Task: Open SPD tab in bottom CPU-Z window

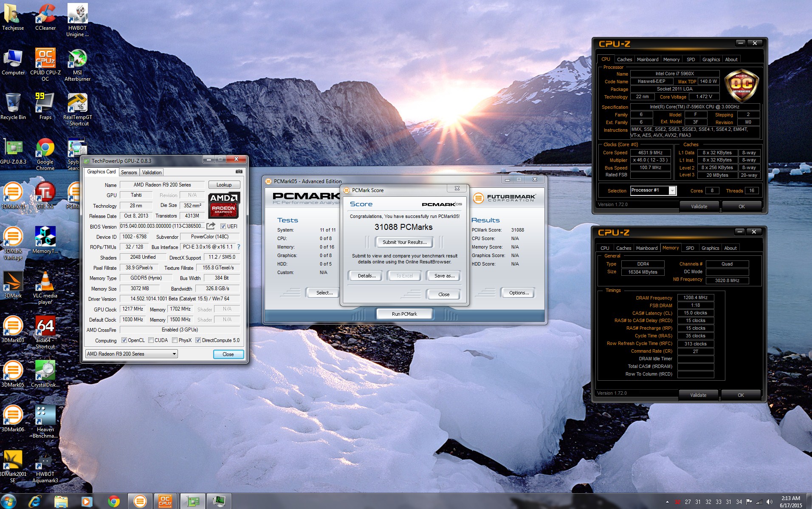Action: [x=690, y=248]
